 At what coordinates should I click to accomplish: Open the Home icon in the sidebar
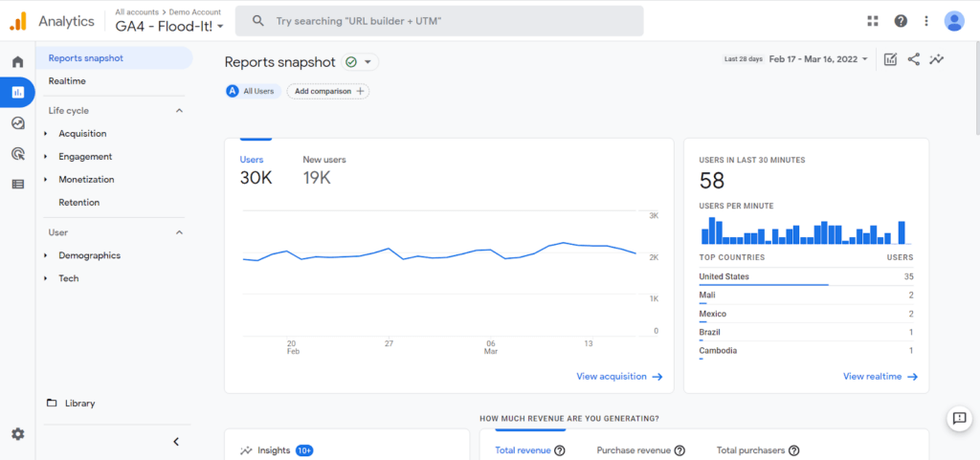(x=17, y=62)
